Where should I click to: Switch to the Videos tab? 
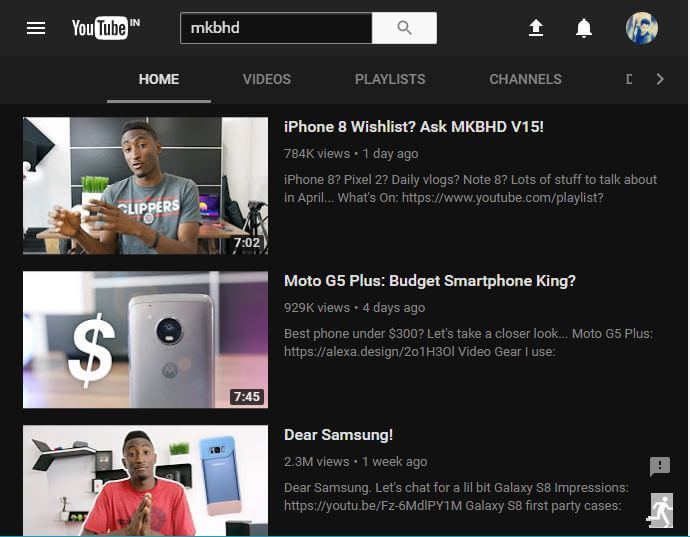click(267, 79)
